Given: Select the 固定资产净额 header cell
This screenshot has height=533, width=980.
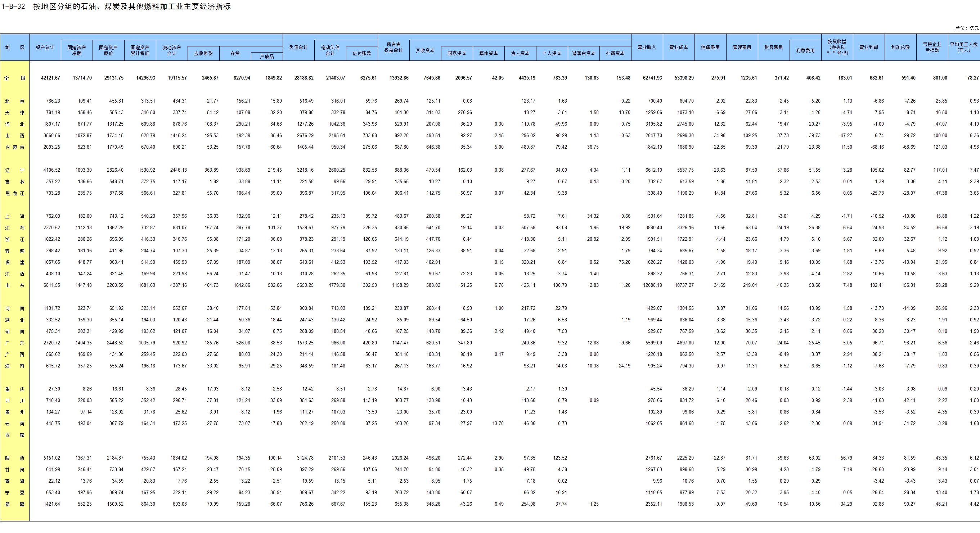Looking at the screenshot, I should click(76, 50).
